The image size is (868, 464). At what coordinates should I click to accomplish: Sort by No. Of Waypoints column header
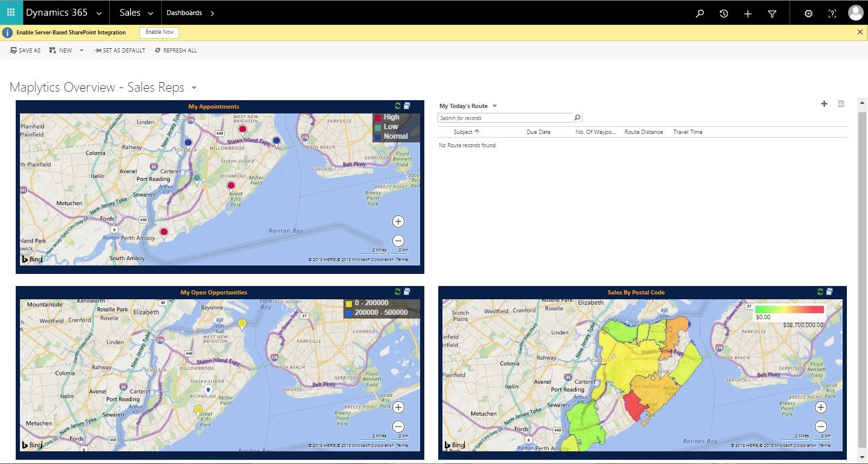click(596, 132)
